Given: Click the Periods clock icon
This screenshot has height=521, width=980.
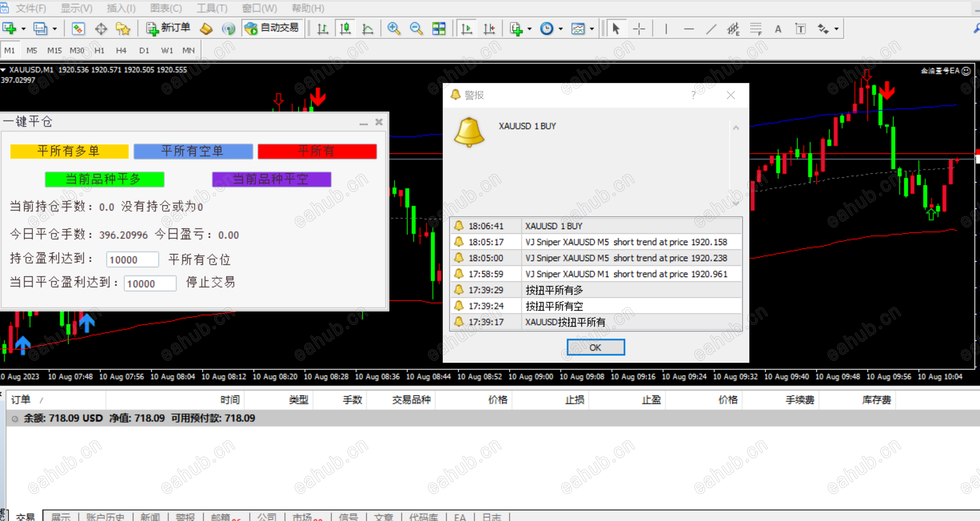Looking at the screenshot, I should (547, 29).
